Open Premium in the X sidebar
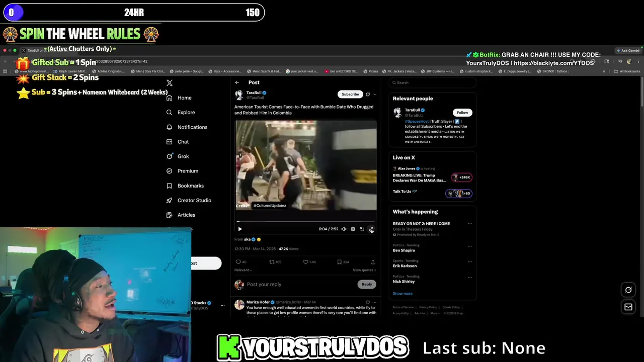 tap(182, 171)
